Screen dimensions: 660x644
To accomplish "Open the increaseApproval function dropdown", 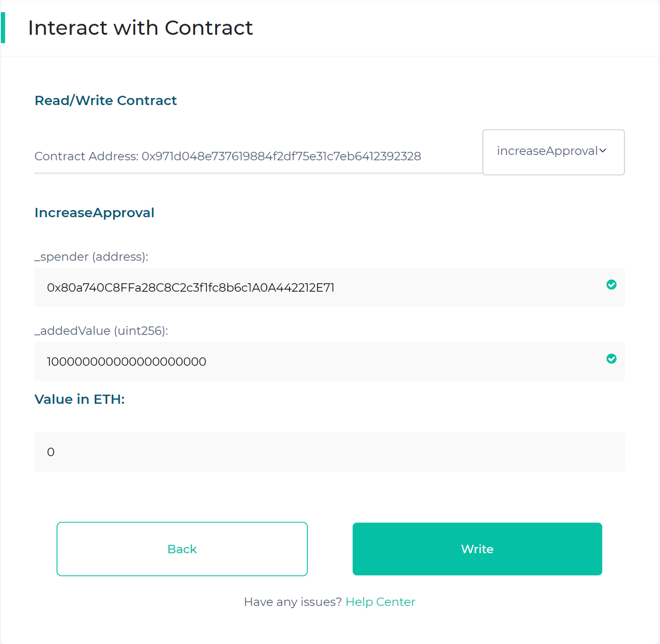I will (553, 152).
